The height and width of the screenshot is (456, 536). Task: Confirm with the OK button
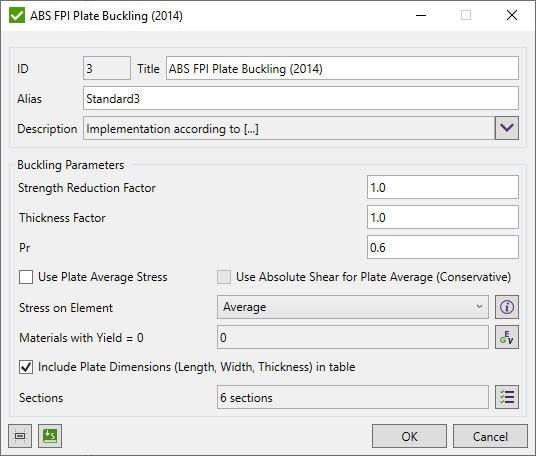409,436
